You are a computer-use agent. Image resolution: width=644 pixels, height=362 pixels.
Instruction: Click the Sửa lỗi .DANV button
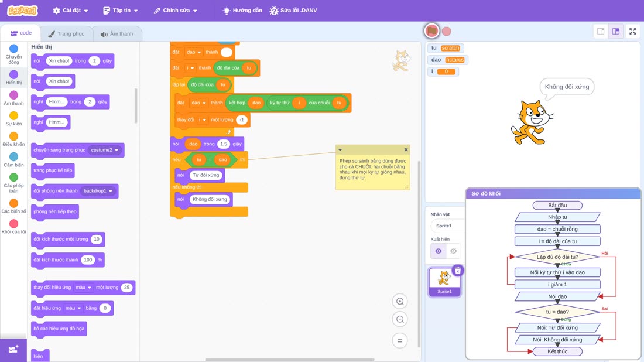(293, 11)
